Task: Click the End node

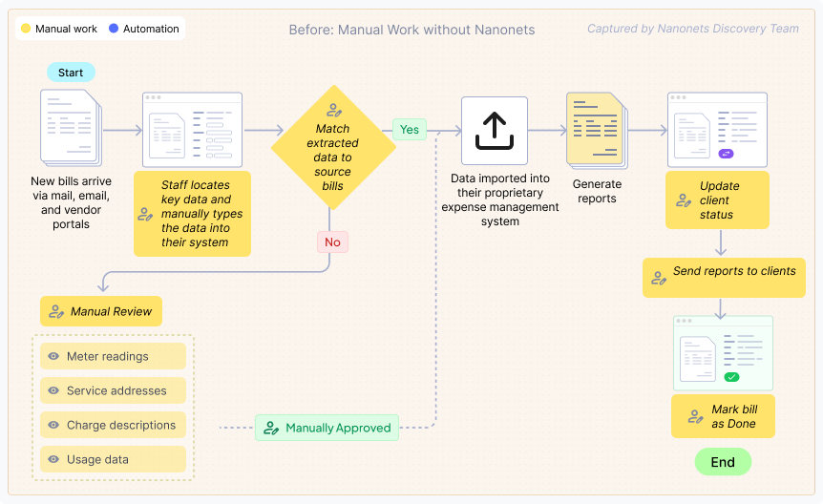Action: click(723, 462)
